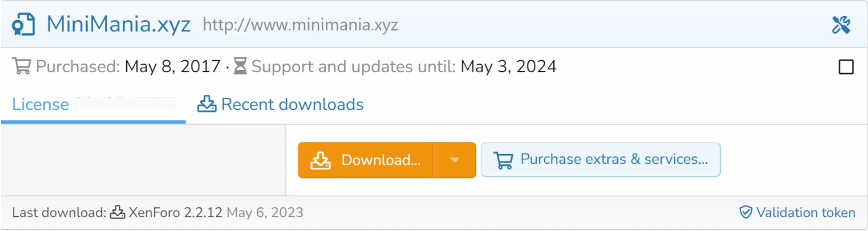Click the shopping cart icon beside Purchased
The width and height of the screenshot is (868, 231).
tap(22, 66)
